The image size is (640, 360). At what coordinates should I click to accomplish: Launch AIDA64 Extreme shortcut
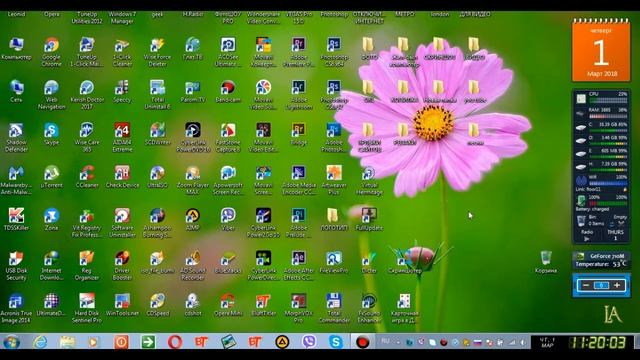pos(122,137)
